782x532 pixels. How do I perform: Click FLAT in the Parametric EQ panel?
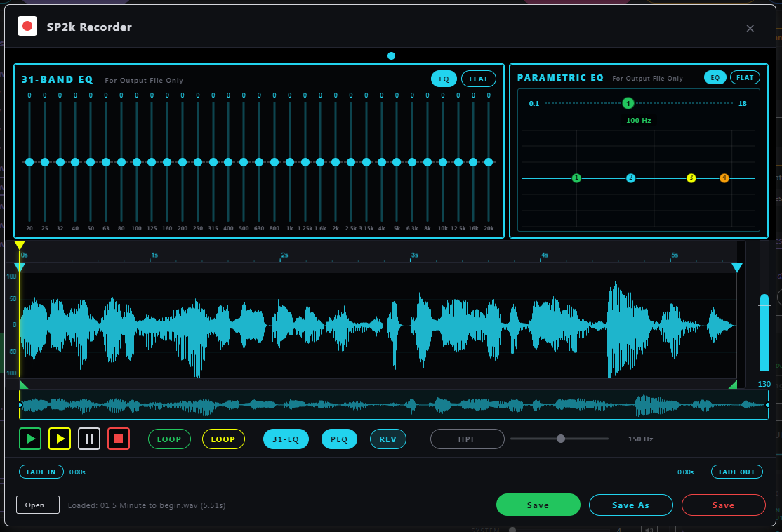pos(745,77)
